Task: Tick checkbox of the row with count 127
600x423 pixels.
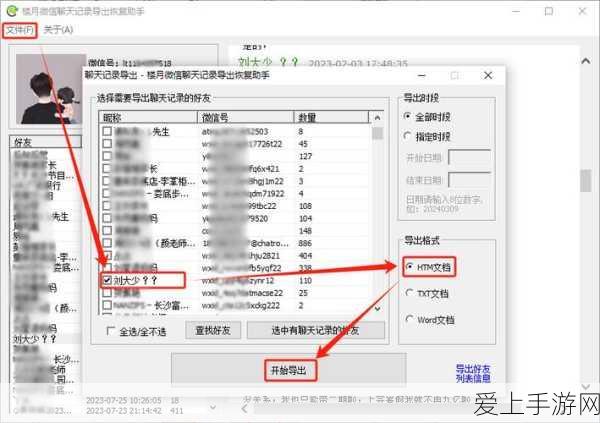Action: pyautogui.click(x=107, y=156)
